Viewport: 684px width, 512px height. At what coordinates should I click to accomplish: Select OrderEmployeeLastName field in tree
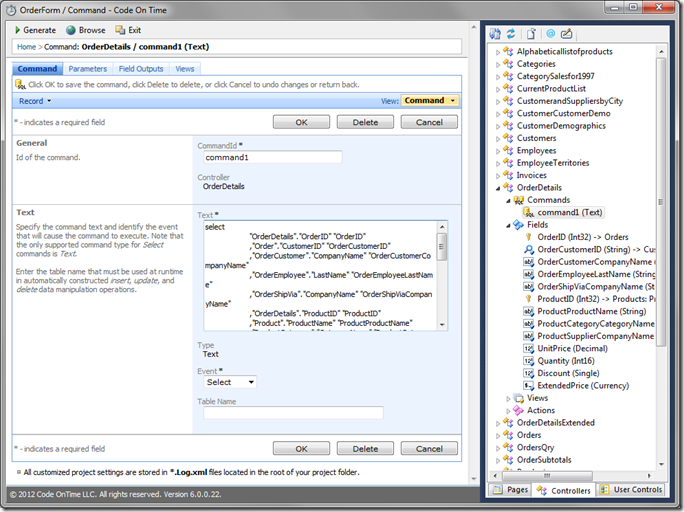[596, 274]
